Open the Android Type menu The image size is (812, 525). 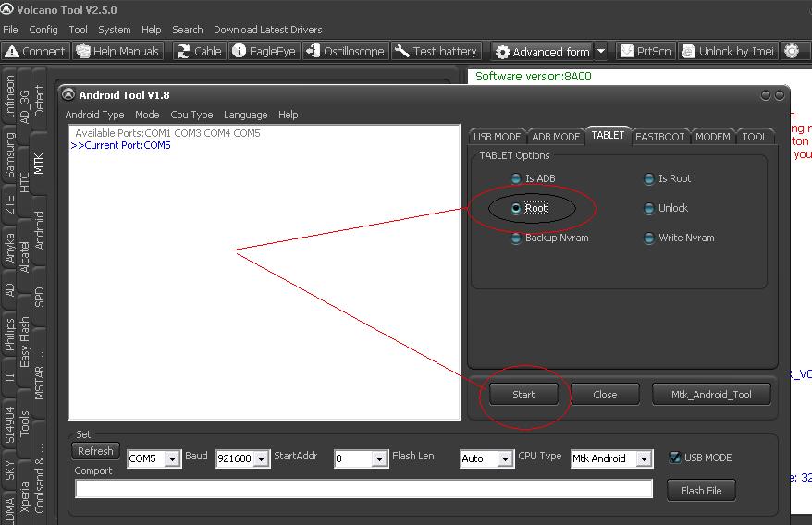pos(94,115)
